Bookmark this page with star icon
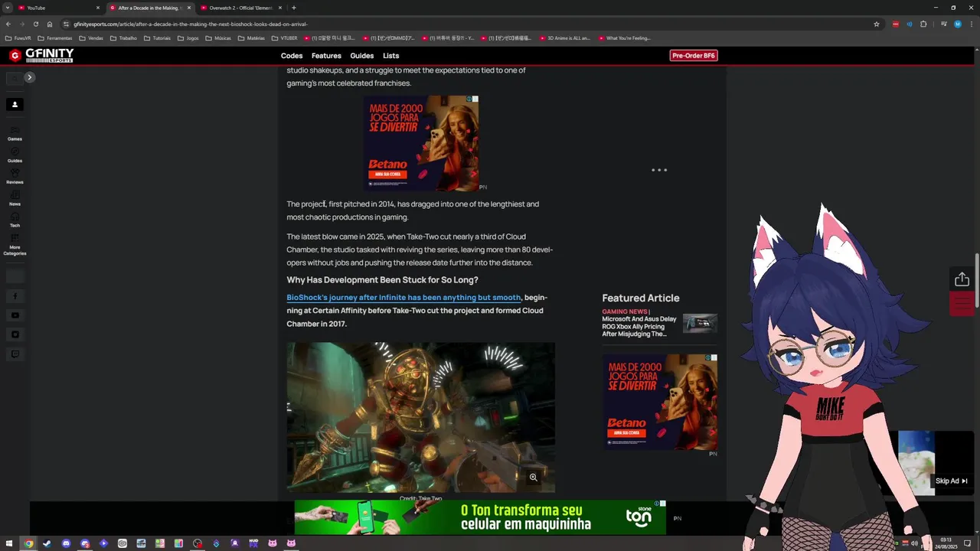The width and height of the screenshot is (980, 551). [x=877, y=24]
